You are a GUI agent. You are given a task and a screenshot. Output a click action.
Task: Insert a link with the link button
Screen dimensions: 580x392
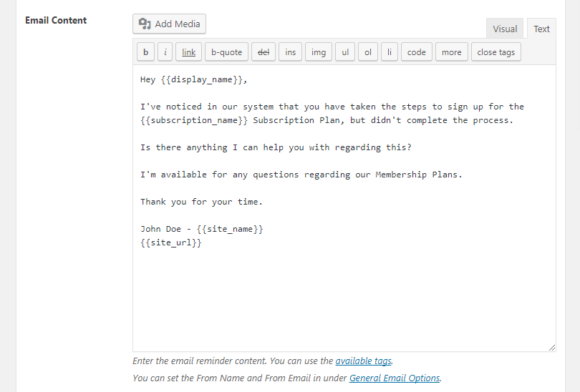point(188,52)
